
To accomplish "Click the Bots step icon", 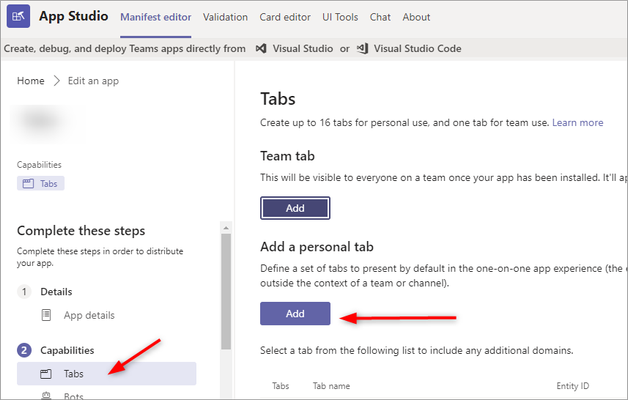I will [46, 396].
